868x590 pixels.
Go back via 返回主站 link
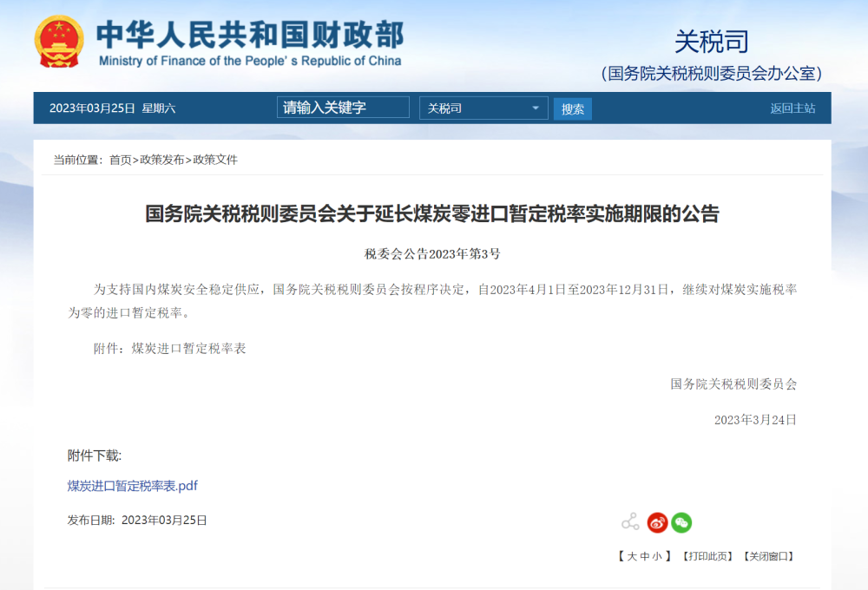click(x=792, y=108)
